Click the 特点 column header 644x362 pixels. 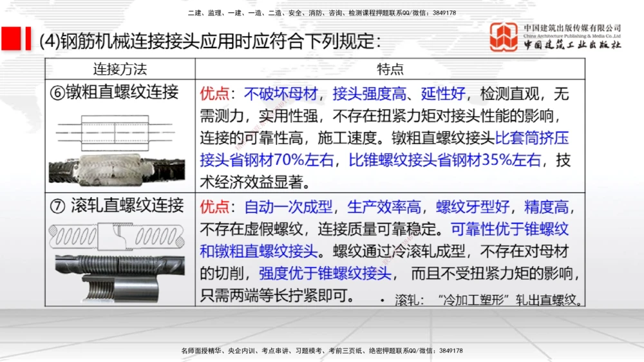coord(390,69)
